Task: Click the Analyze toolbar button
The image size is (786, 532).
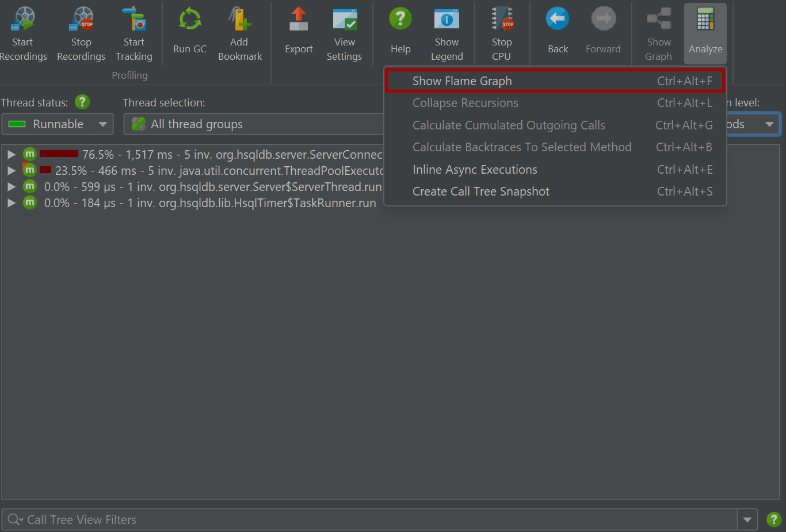Action: 705,33
